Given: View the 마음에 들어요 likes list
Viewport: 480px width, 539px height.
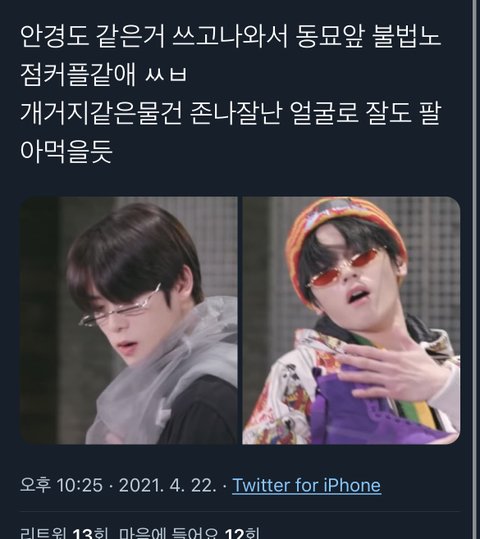Looking at the screenshot, I should 189,532.
